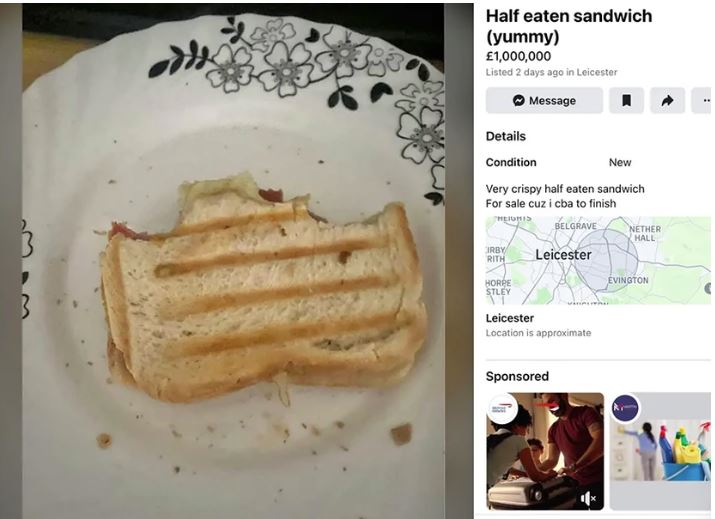The width and height of the screenshot is (715, 519).
Task: Open the British Airways sponsored ad thumbnail
Action: click(x=545, y=452)
